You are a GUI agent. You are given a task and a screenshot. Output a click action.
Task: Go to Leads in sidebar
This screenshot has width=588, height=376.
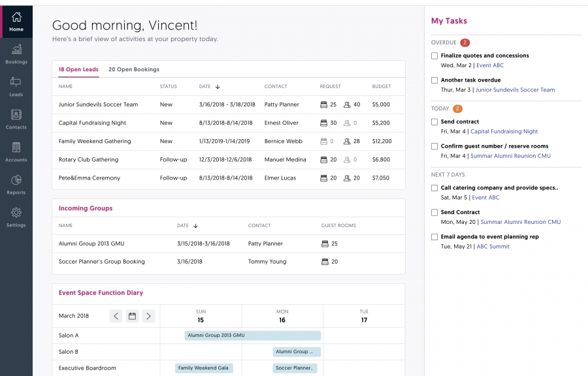16,86
